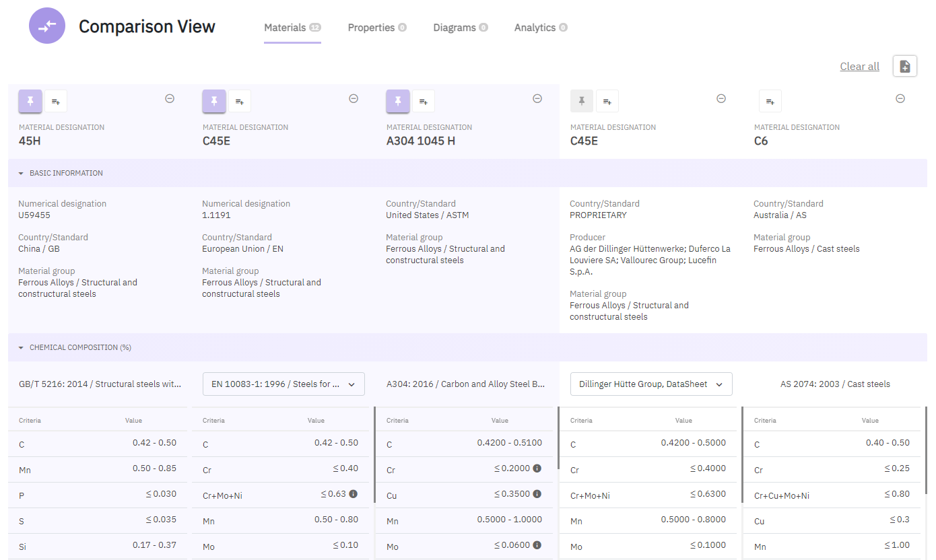
Task: Open the Diagrams tab
Action: click(460, 28)
